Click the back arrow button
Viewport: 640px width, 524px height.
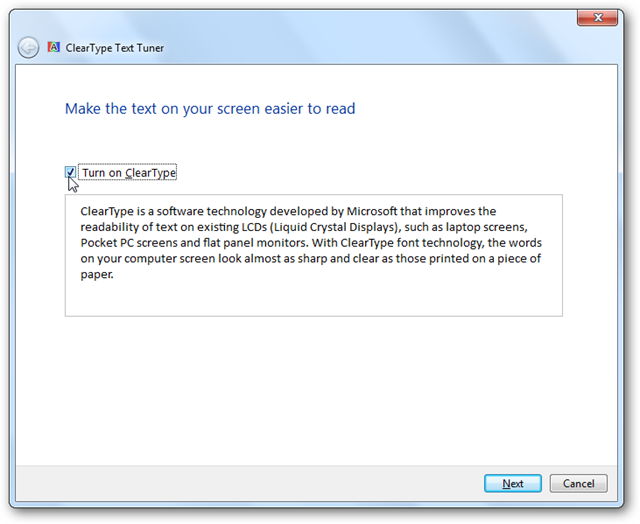coord(28,48)
